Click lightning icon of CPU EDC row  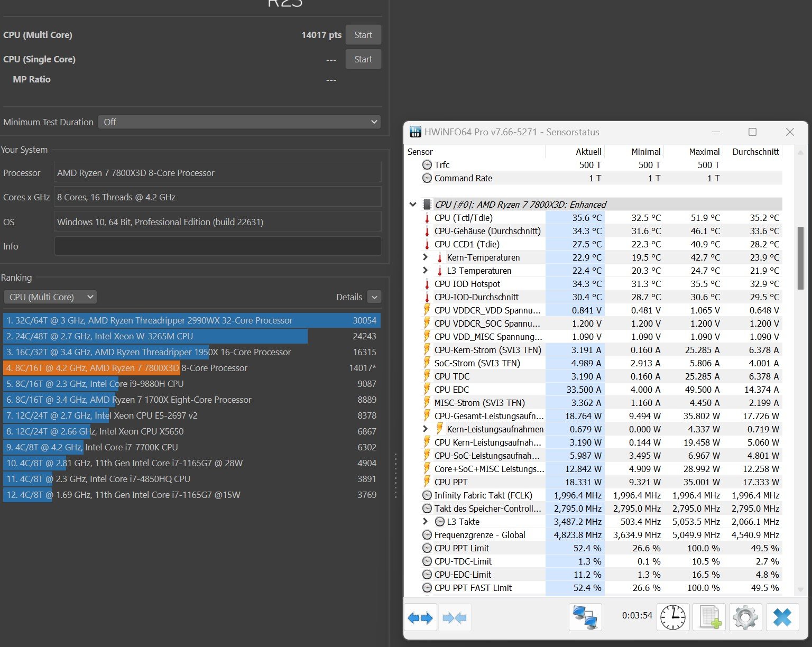pos(427,390)
